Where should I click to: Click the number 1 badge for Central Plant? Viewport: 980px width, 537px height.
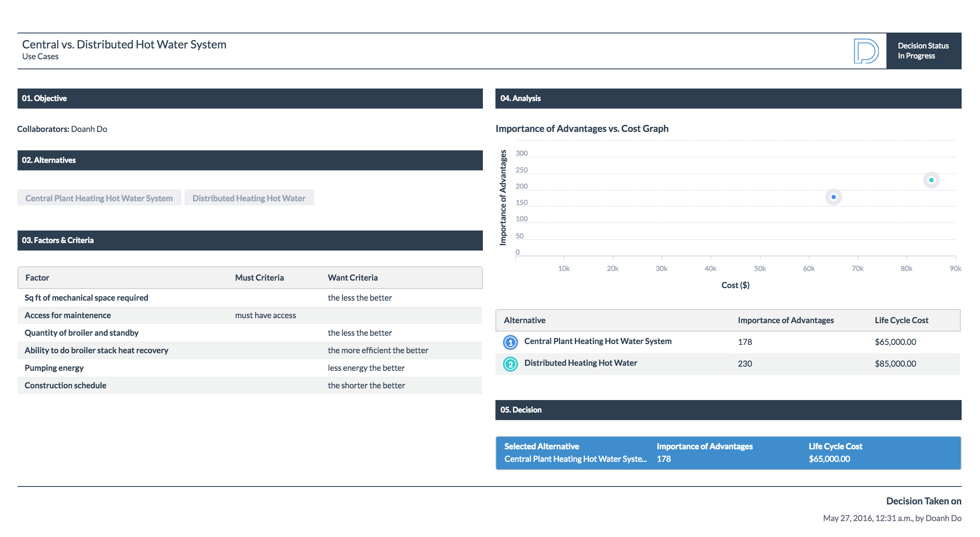click(510, 342)
